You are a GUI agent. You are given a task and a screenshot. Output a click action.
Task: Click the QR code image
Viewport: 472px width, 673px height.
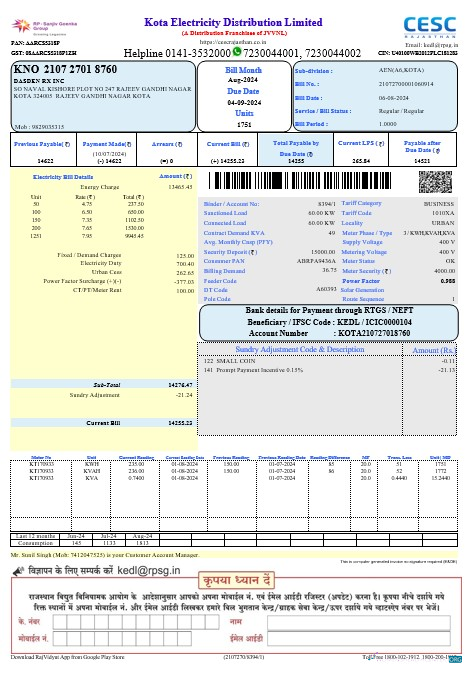(x=436, y=182)
